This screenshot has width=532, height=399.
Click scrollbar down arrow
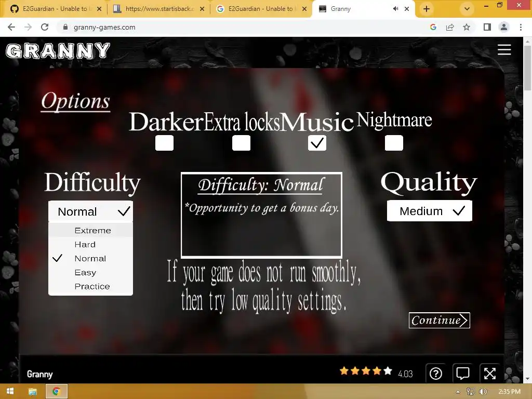pos(527,379)
